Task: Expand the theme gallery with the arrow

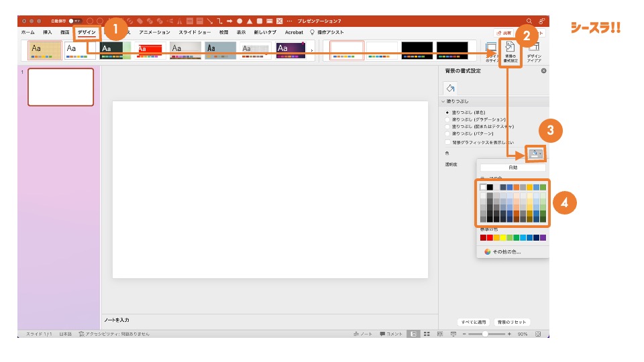Action: 312,51
